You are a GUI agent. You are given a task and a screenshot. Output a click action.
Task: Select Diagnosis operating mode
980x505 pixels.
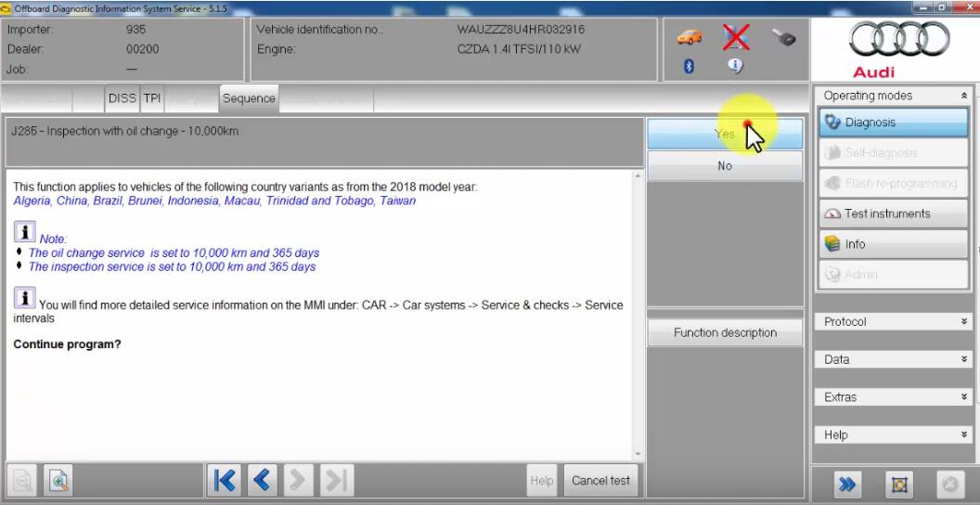(893, 123)
